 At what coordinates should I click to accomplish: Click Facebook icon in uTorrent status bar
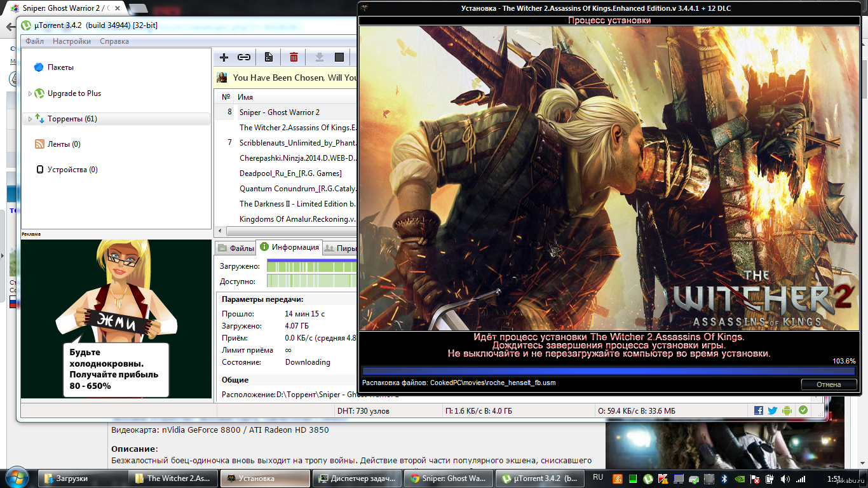coord(759,410)
